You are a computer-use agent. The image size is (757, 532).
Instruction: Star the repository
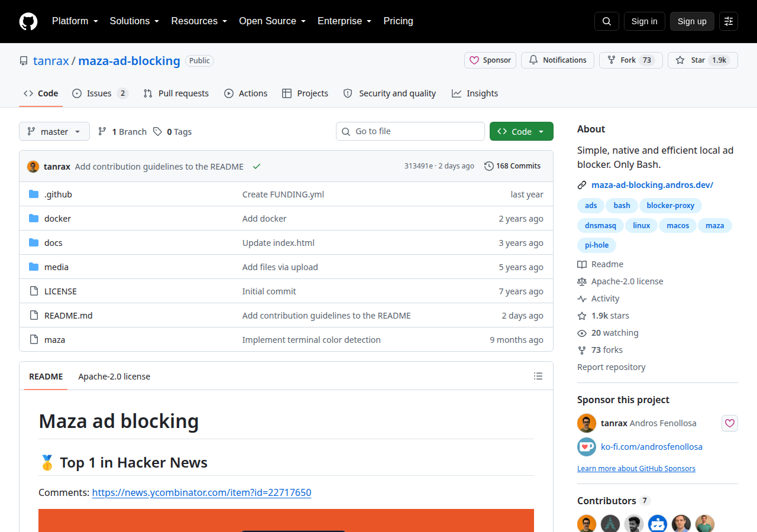[x=703, y=60]
